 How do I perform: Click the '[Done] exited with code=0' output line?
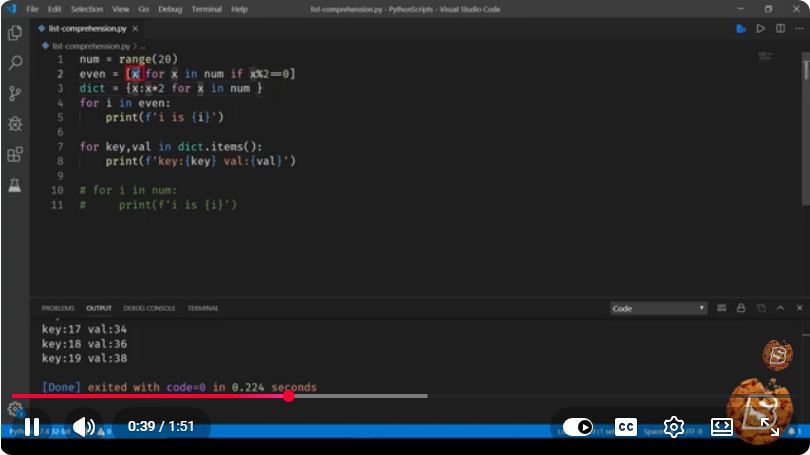(x=179, y=387)
